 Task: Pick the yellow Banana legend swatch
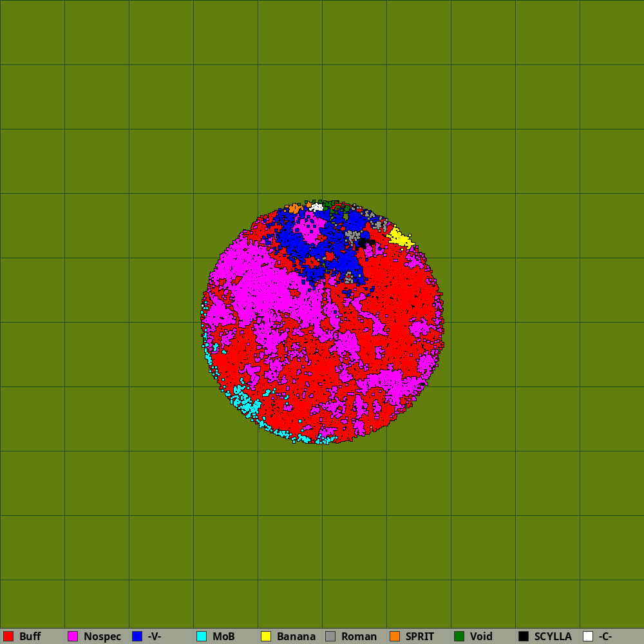tap(266, 636)
